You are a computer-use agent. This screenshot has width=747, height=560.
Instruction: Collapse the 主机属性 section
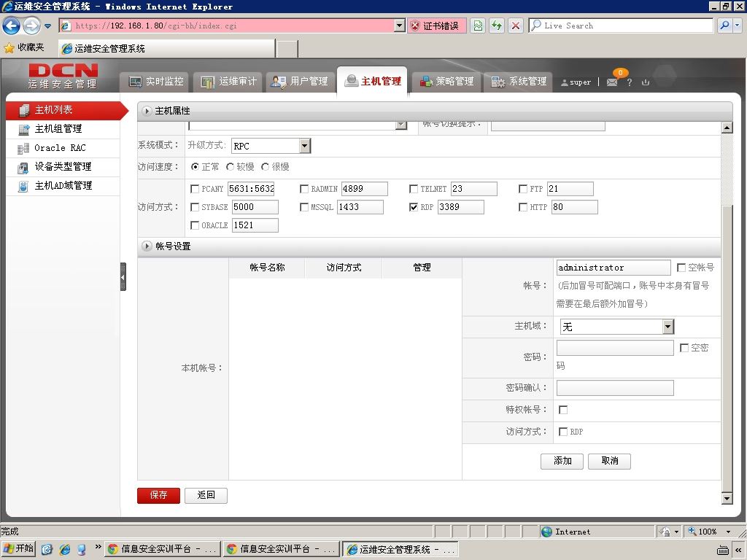coord(147,111)
